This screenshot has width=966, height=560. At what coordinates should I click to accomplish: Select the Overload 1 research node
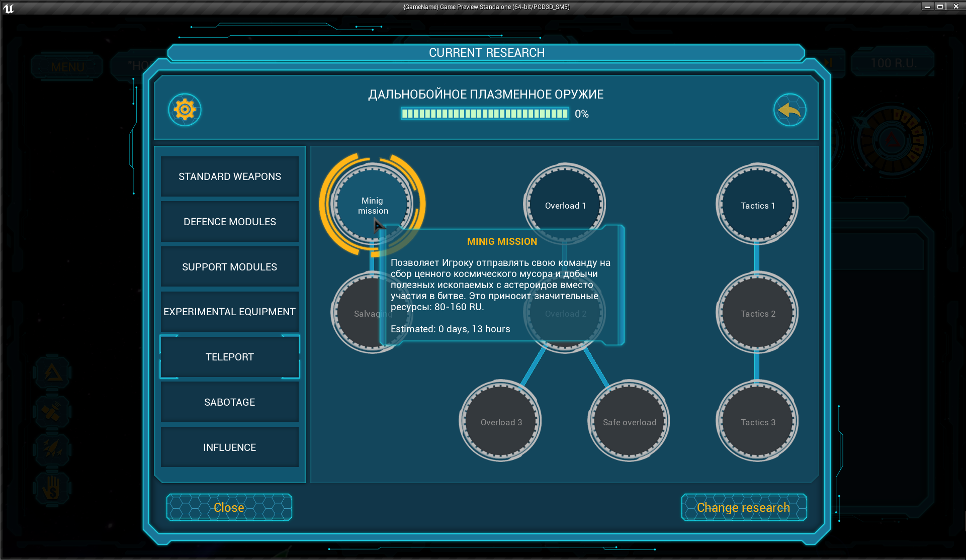[565, 205]
